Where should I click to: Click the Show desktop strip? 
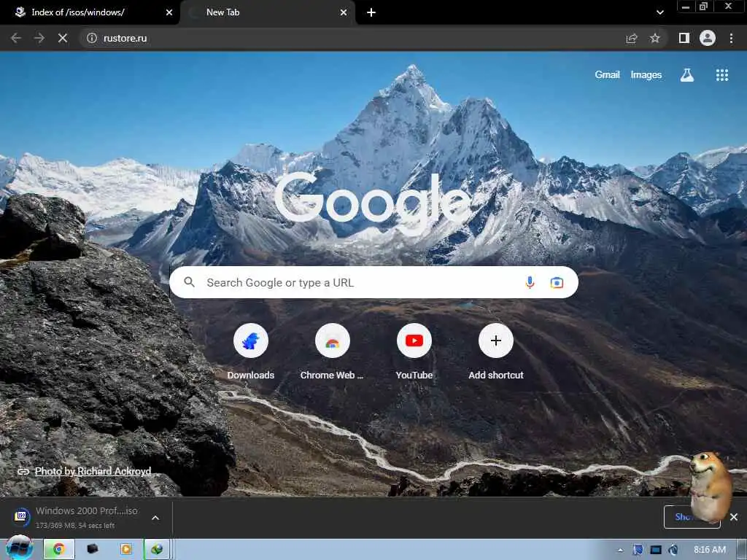742,550
